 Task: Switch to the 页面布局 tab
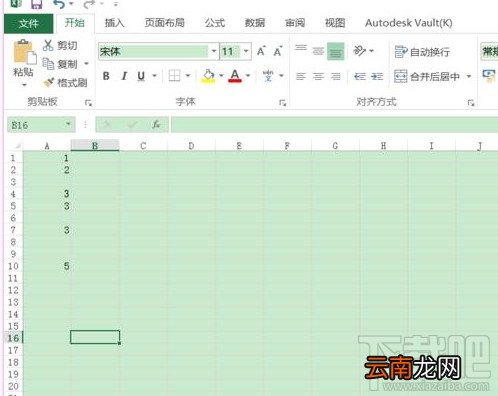pyautogui.click(x=165, y=23)
